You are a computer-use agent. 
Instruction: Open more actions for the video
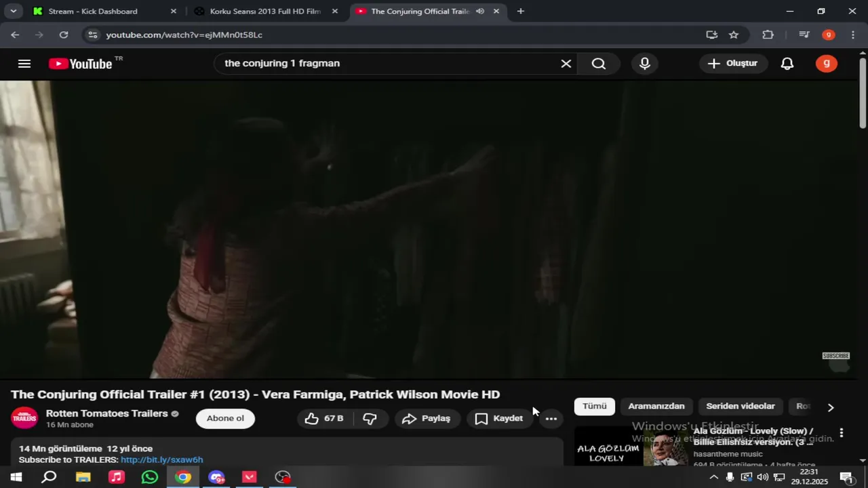[551, 419]
